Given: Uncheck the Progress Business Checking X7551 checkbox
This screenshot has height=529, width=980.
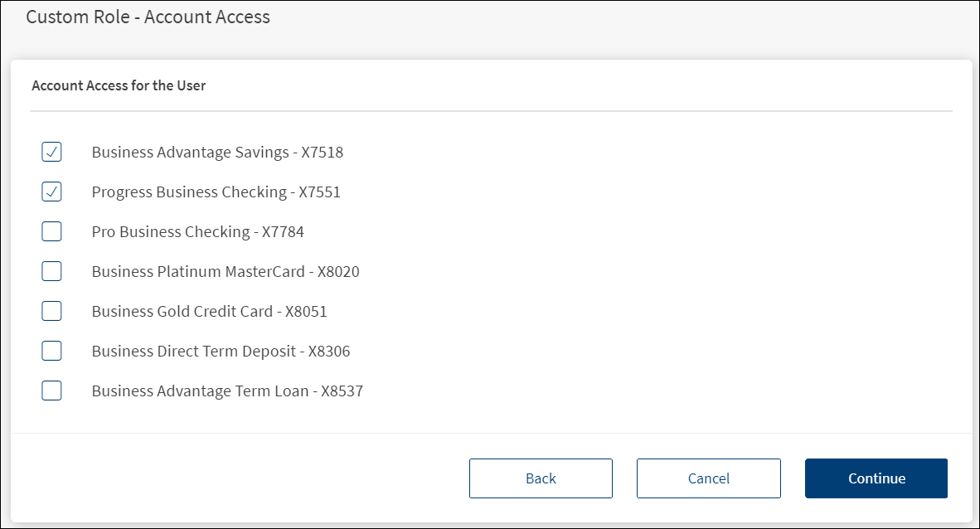Looking at the screenshot, I should 51,192.
